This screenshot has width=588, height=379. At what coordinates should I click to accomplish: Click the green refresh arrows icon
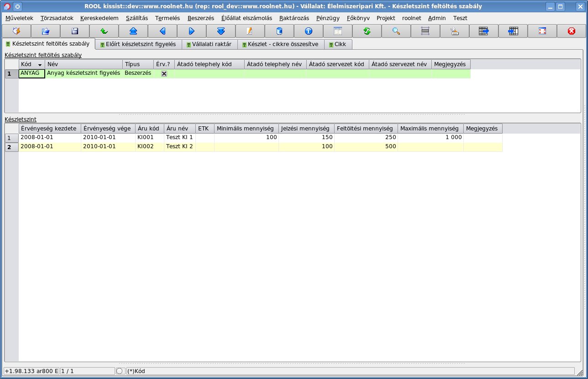tap(367, 31)
